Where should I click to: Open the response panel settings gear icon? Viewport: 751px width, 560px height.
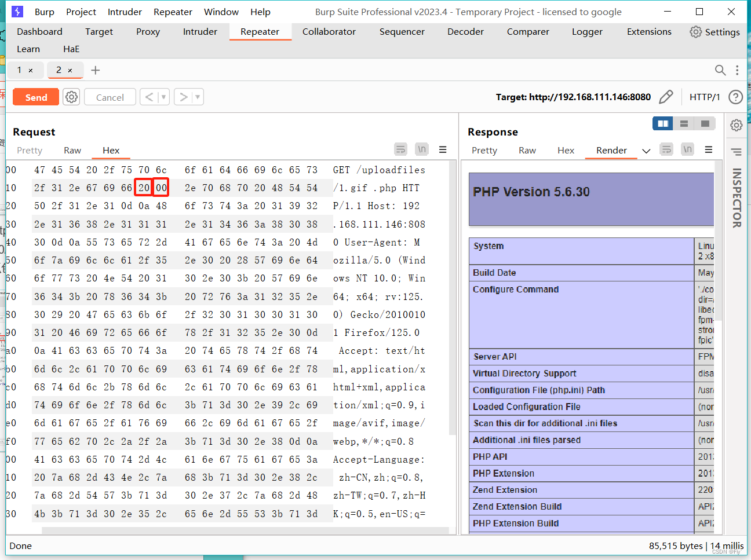736,125
